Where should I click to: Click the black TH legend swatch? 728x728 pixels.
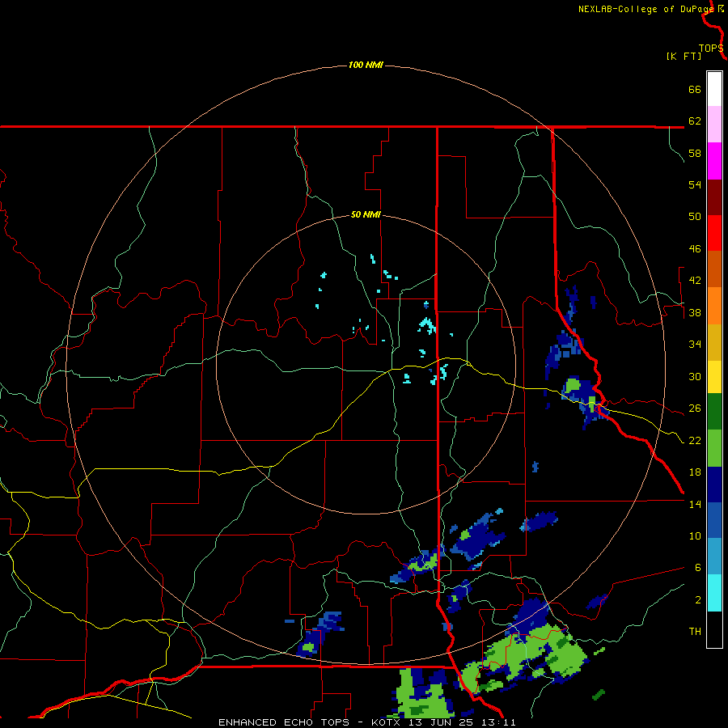714,629
